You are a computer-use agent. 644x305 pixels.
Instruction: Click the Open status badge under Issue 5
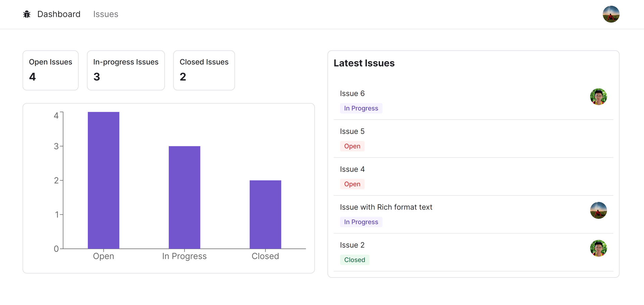[x=352, y=146]
